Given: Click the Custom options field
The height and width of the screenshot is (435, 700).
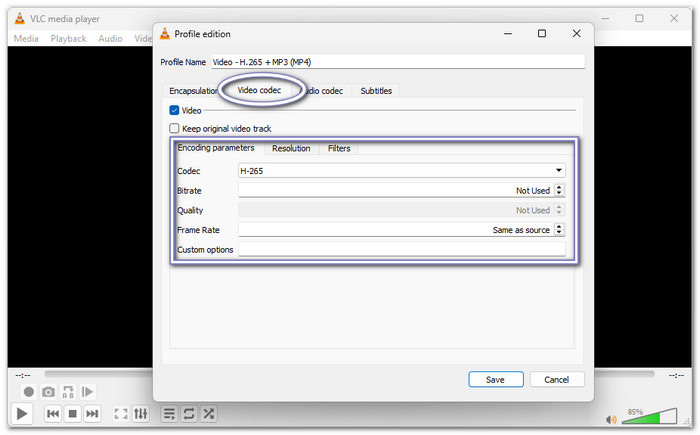Looking at the screenshot, I should 402,249.
